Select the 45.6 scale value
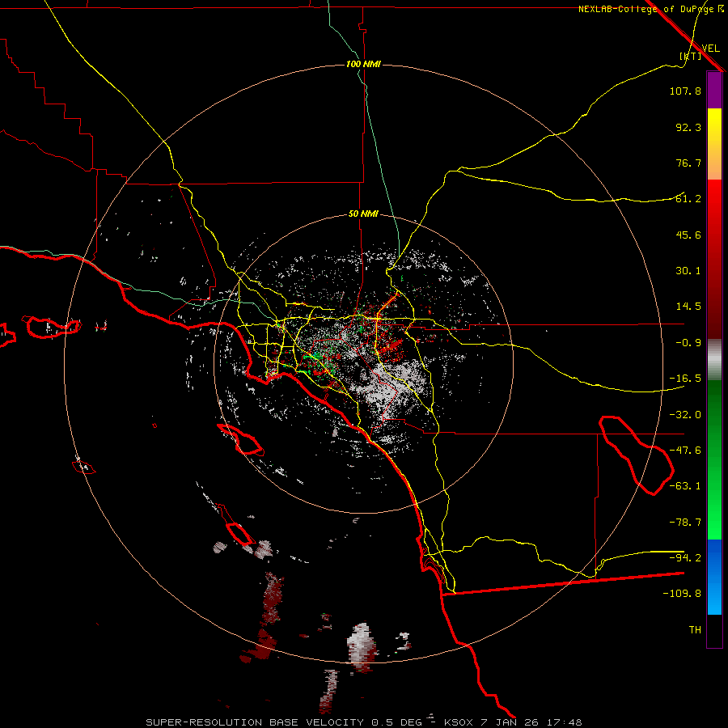This screenshot has width=728, height=728. [x=688, y=235]
